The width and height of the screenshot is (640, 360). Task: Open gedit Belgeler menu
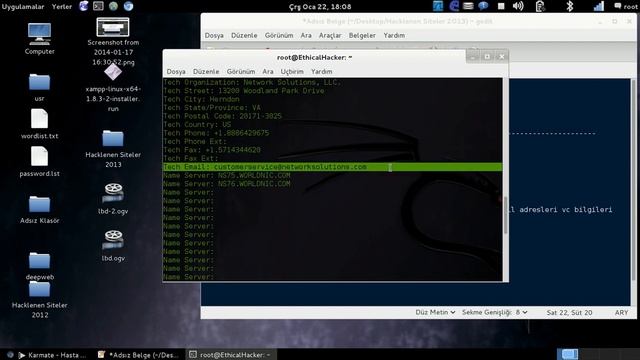click(362, 36)
